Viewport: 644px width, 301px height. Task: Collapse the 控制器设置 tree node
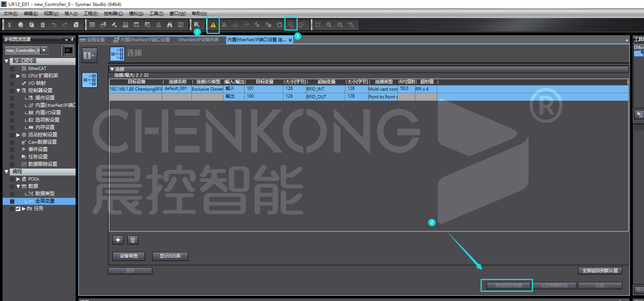coord(18,91)
